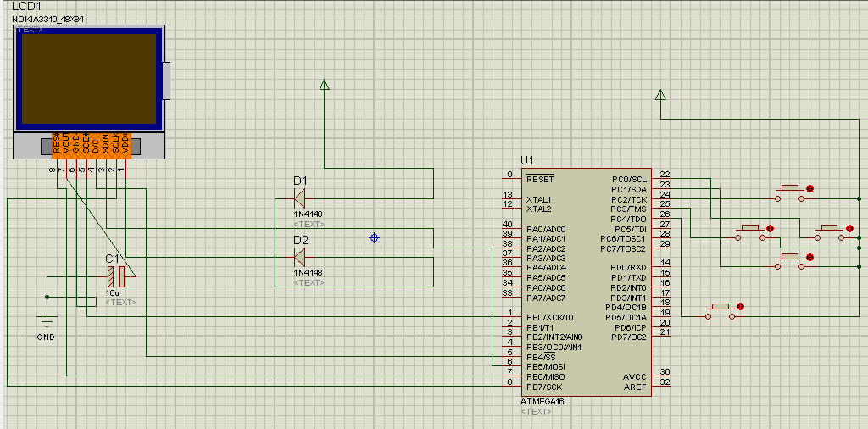Click the blue crosshair origin marker
This screenshot has height=429, width=868.
(374, 238)
